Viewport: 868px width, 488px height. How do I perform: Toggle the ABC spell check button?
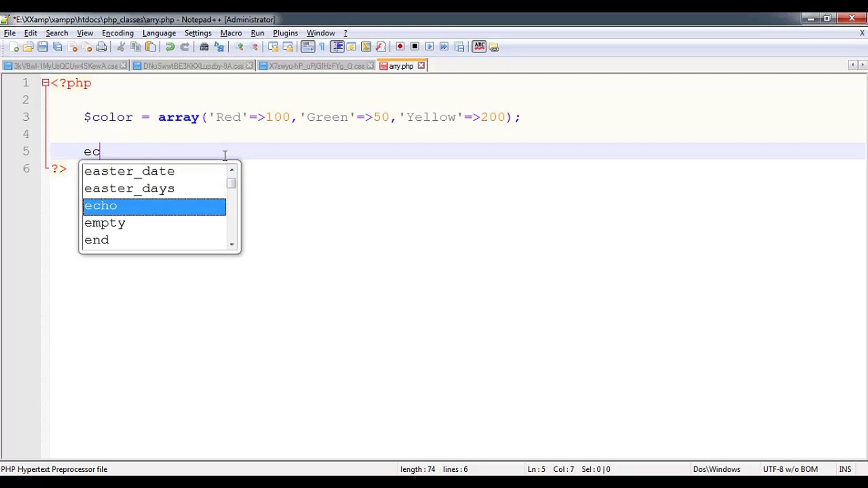(479, 47)
